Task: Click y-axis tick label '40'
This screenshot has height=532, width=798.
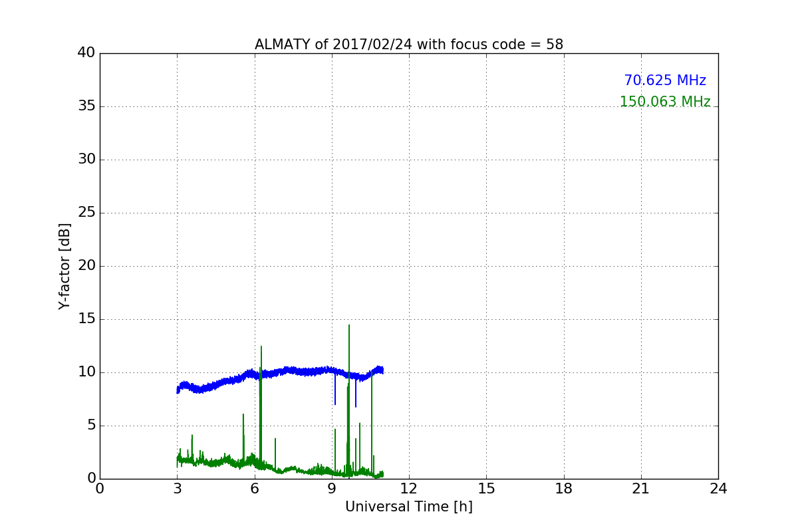Action: (87, 53)
